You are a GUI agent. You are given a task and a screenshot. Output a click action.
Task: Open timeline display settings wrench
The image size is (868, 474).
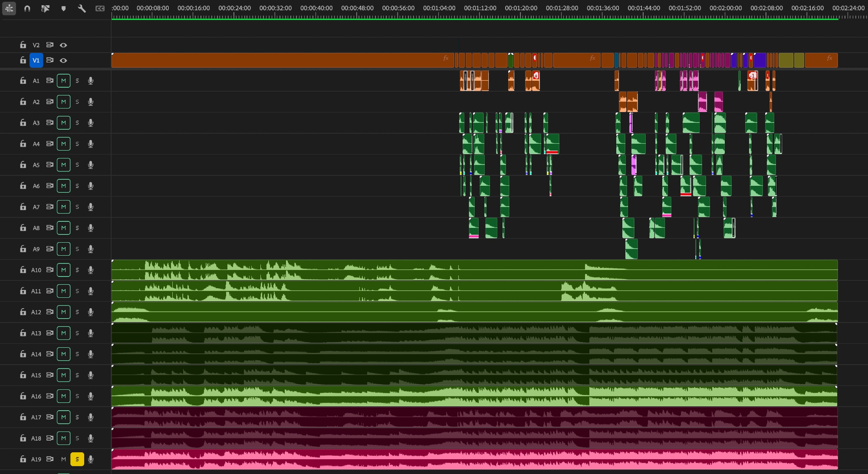[82, 8]
